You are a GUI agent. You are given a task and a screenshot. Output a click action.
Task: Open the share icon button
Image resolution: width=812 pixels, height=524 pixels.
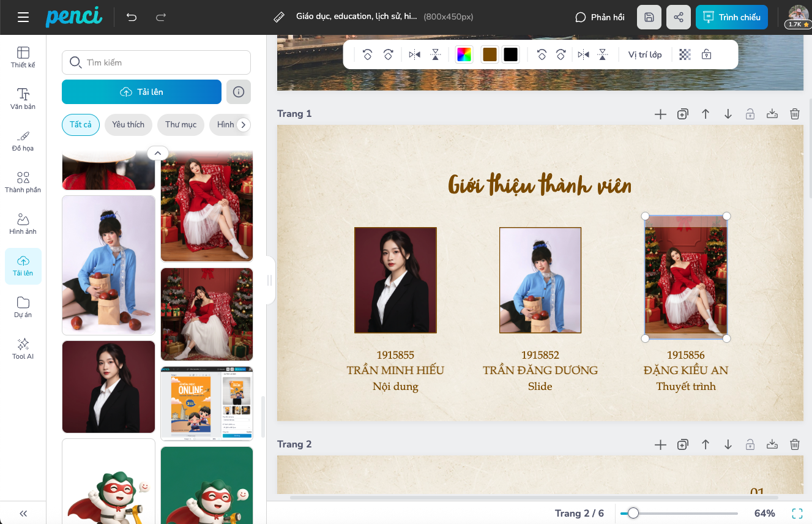(679, 17)
